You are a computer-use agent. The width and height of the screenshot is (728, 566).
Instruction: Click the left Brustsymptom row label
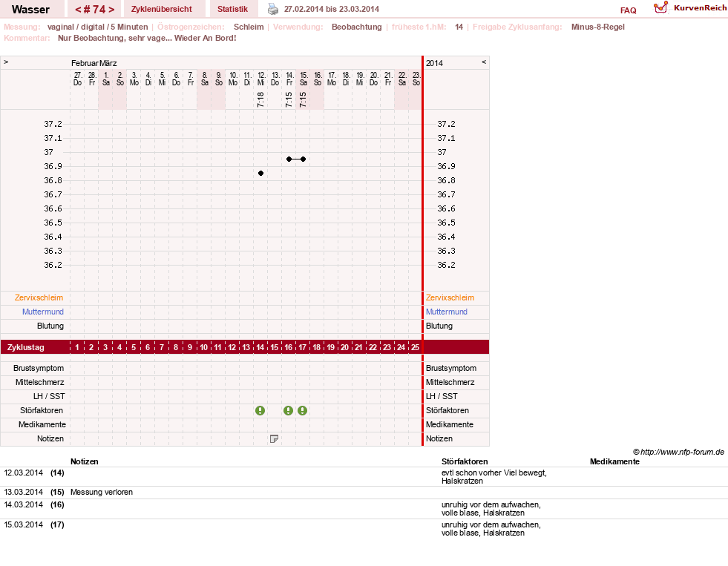39,369
